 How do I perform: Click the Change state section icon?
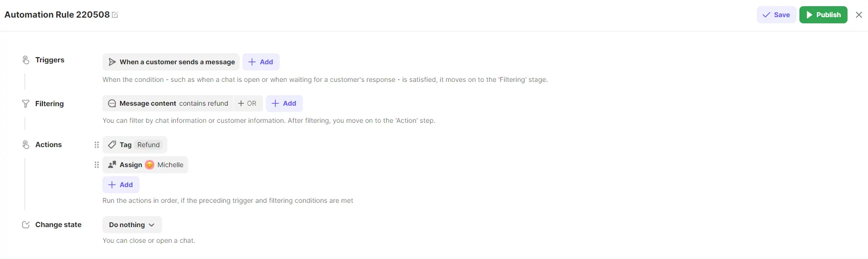pyautogui.click(x=26, y=225)
